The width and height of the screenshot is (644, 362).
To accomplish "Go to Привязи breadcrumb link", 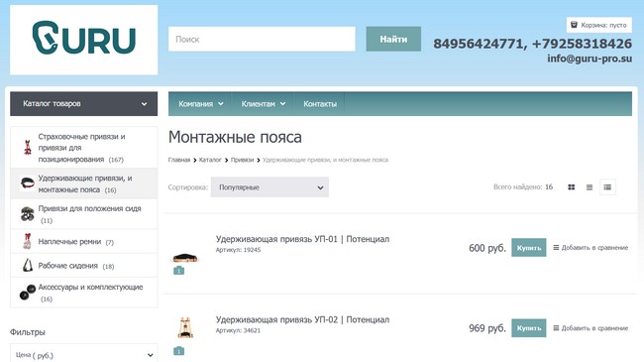I will tap(242, 160).
